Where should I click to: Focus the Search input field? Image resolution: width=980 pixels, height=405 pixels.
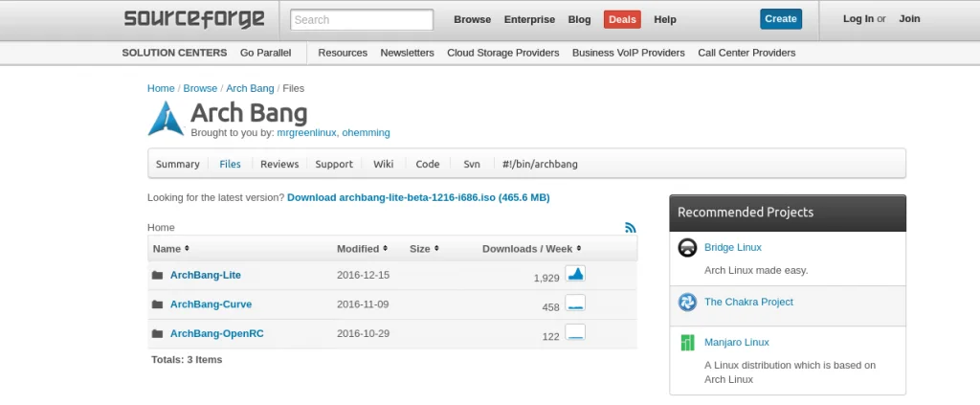point(362,19)
